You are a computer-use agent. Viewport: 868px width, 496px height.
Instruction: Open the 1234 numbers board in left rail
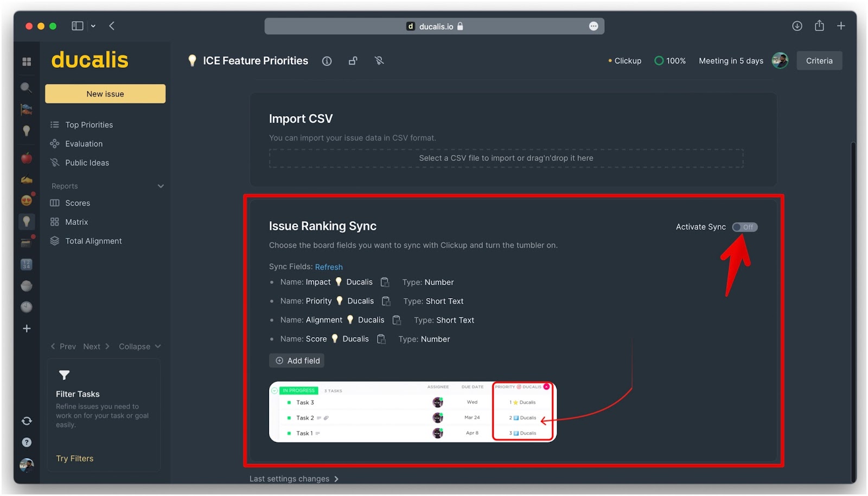(x=27, y=265)
